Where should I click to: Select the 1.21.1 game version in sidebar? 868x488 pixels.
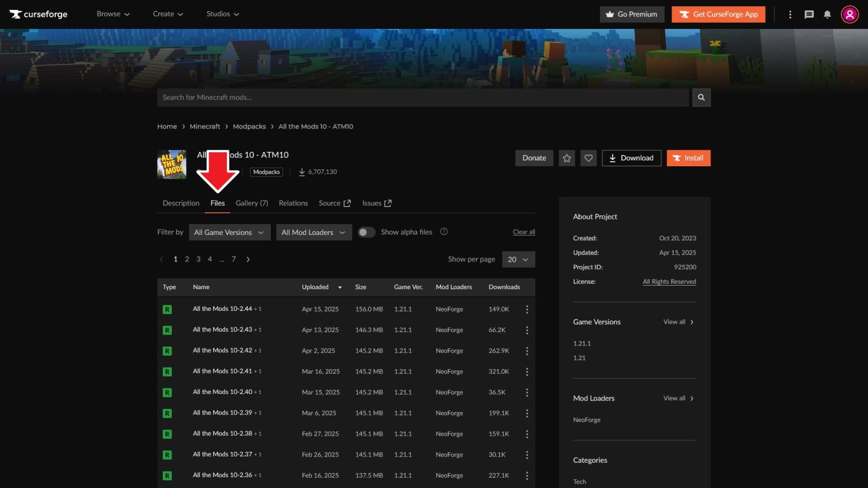click(x=582, y=343)
